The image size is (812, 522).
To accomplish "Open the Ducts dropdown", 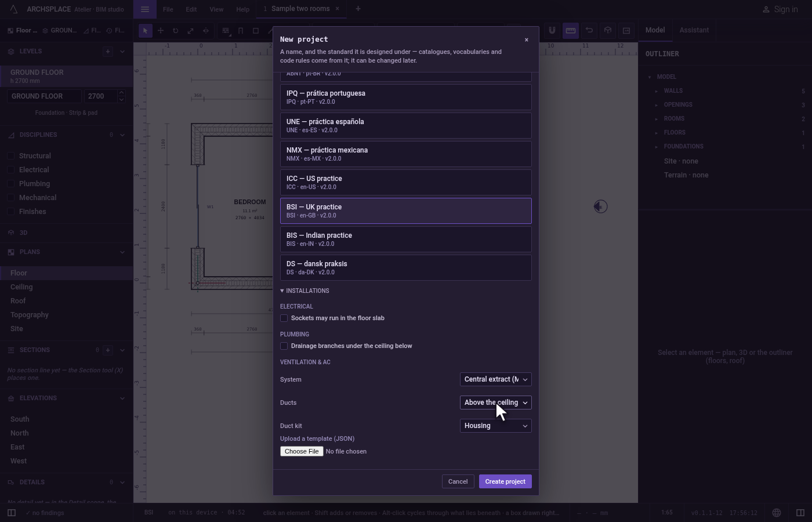I will point(495,403).
